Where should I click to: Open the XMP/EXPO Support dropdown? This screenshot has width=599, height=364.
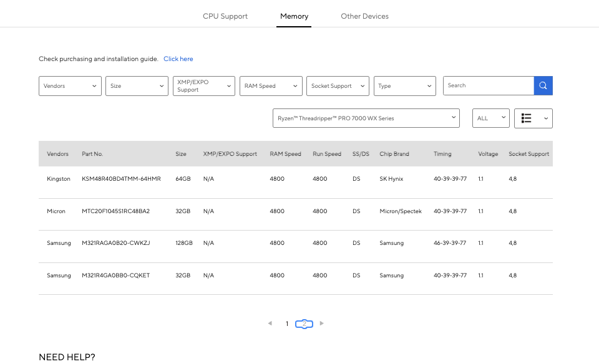point(203,86)
